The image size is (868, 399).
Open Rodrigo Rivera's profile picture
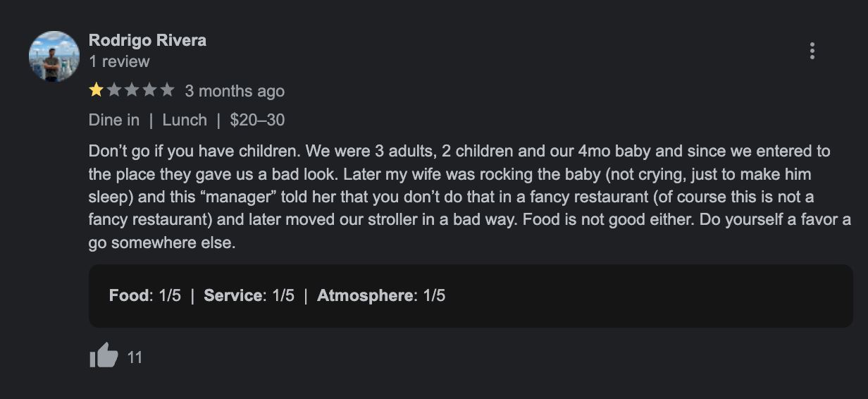click(x=54, y=56)
